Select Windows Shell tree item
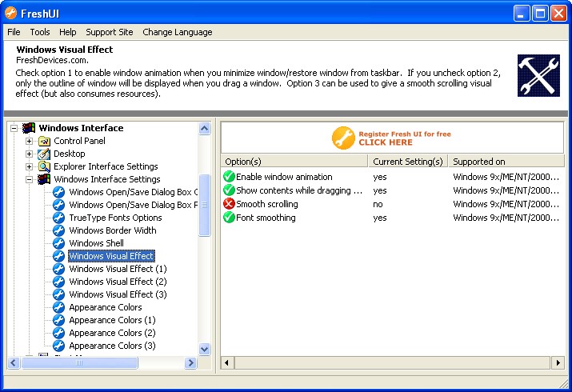572x392 pixels. pos(96,243)
